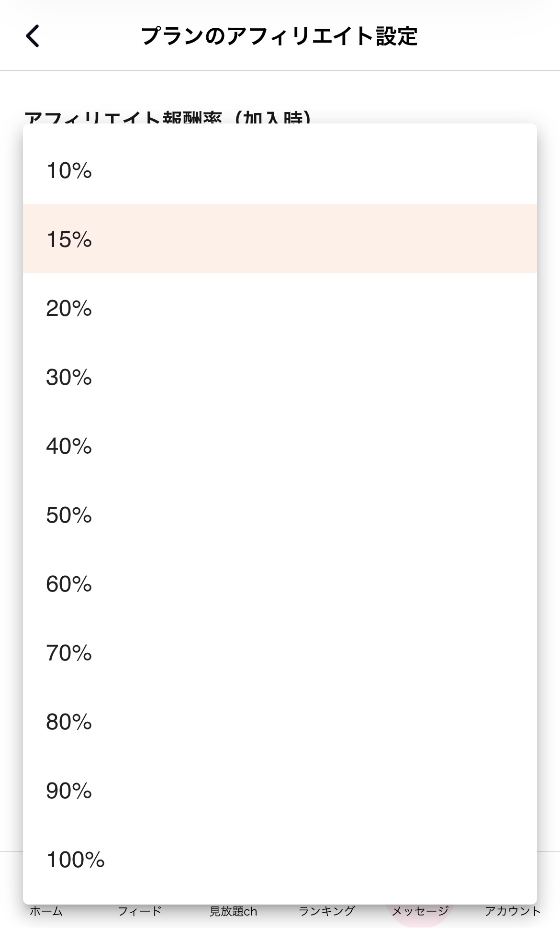Open the 見放題ch tab

(233, 911)
